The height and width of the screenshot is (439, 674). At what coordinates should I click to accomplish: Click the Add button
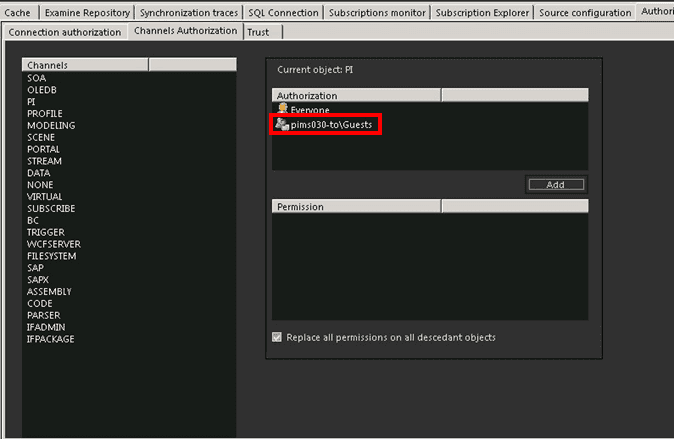(556, 184)
